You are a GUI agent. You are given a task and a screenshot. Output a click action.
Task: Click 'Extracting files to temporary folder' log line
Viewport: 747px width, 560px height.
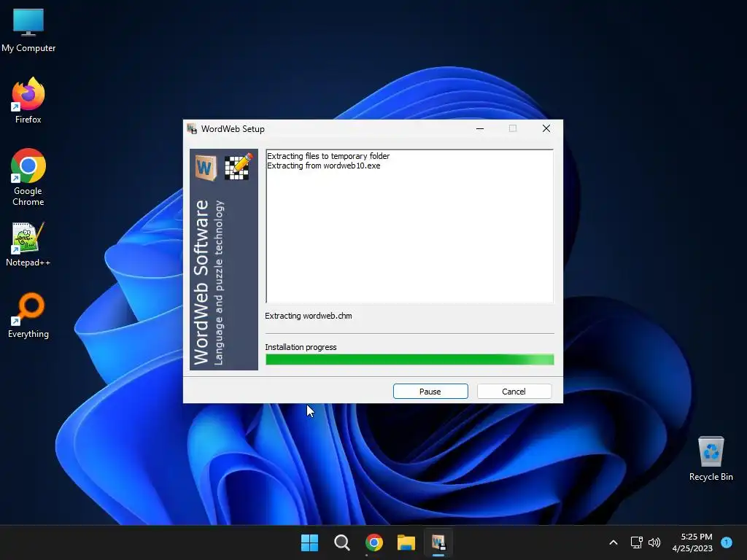point(328,156)
